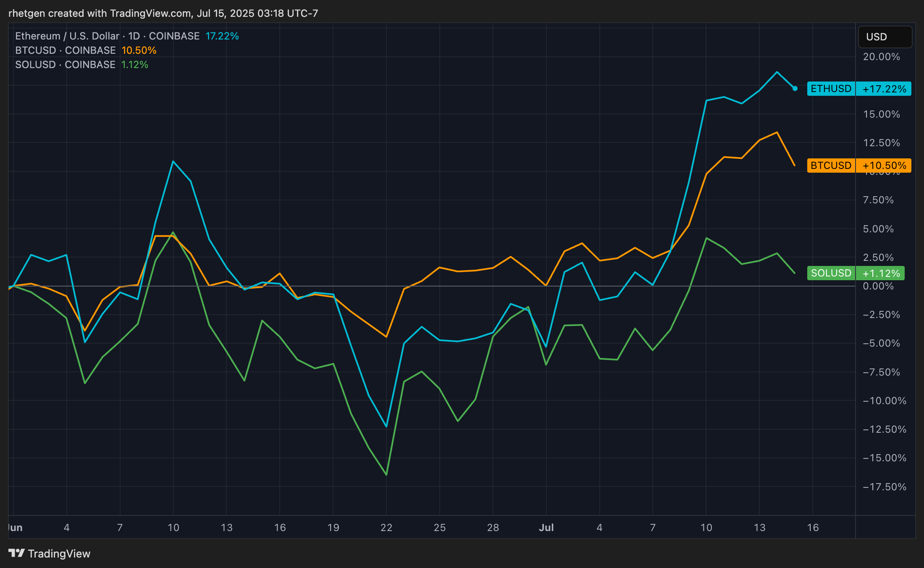Screen dimensions: 924x568
Task: Click the Jul label on time axis
Action: [546, 528]
